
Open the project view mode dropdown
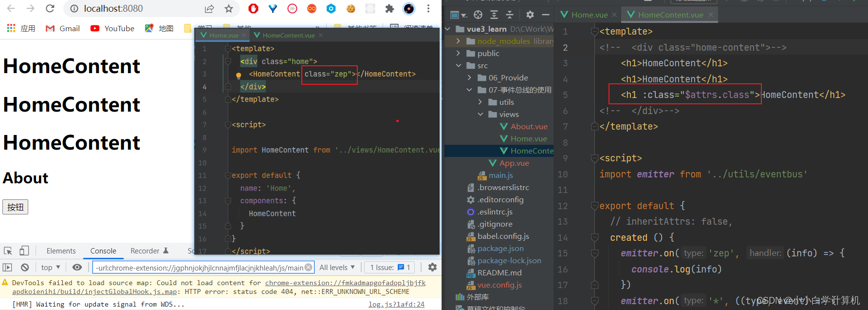tap(458, 15)
